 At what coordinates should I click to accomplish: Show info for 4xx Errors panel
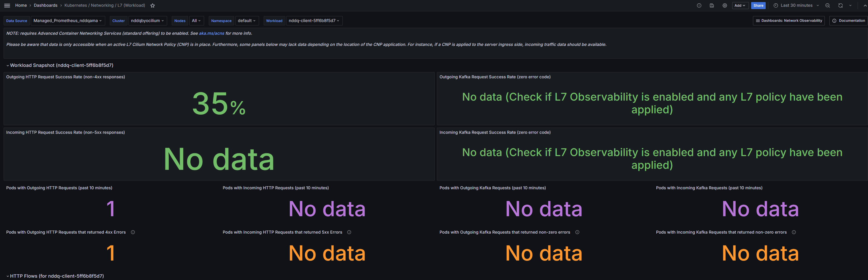[x=133, y=232]
